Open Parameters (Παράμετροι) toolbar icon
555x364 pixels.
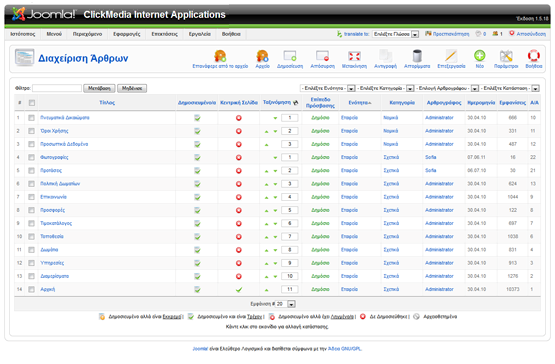point(506,56)
